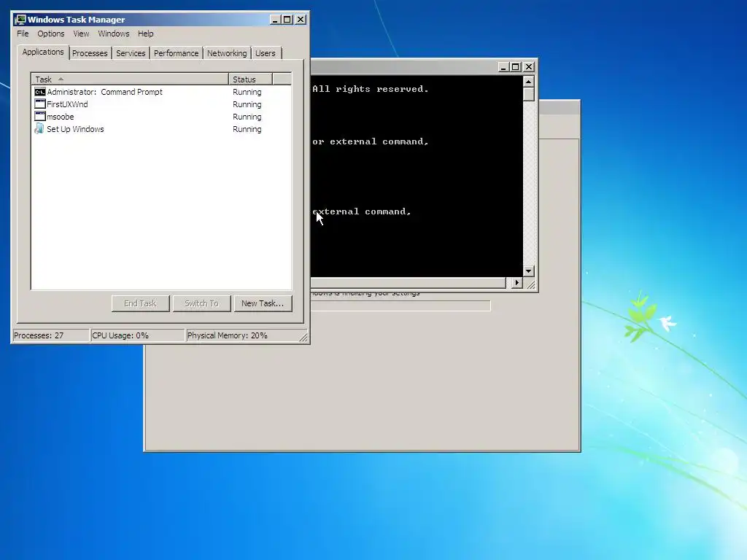The image size is (747, 560).
Task: Switch to the Performance tab
Action: (x=177, y=53)
